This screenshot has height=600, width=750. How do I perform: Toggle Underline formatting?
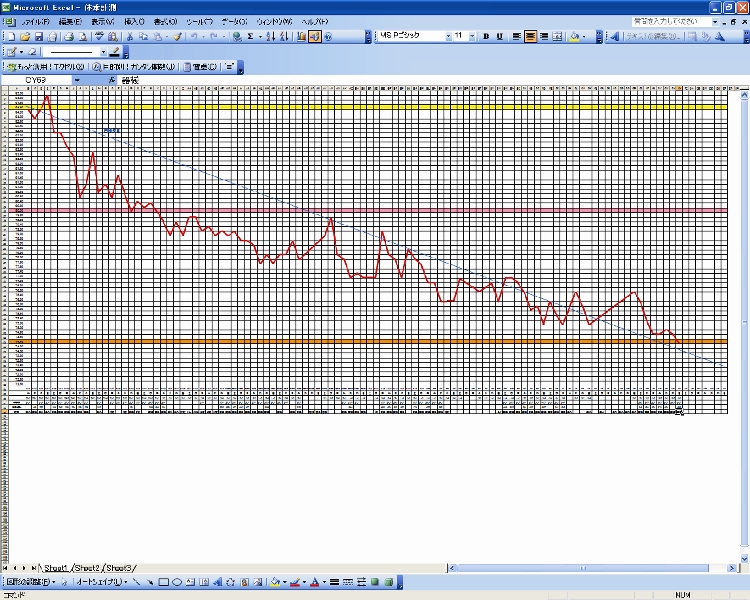[x=500, y=36]
